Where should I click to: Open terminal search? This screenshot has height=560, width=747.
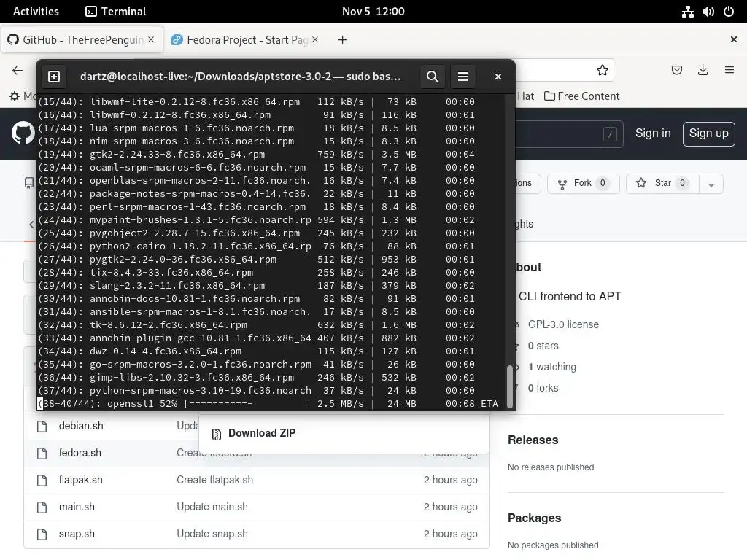pos(432,77)
